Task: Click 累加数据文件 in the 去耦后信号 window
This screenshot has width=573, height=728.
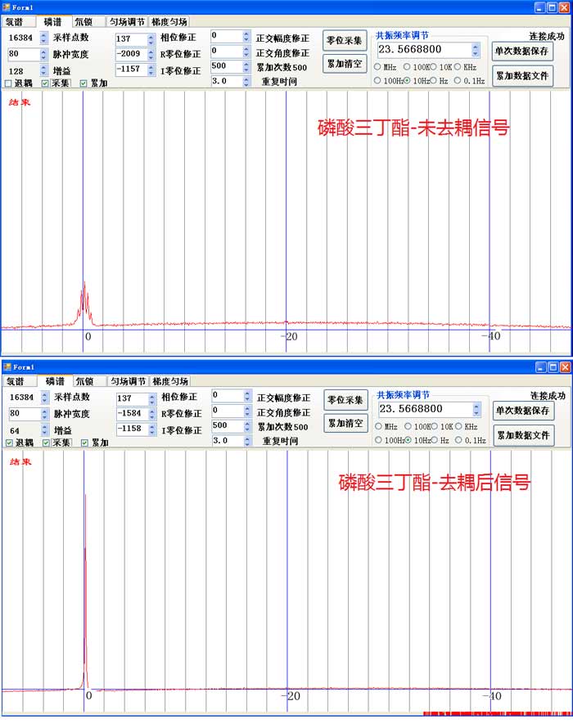Action: click(523, 435)
